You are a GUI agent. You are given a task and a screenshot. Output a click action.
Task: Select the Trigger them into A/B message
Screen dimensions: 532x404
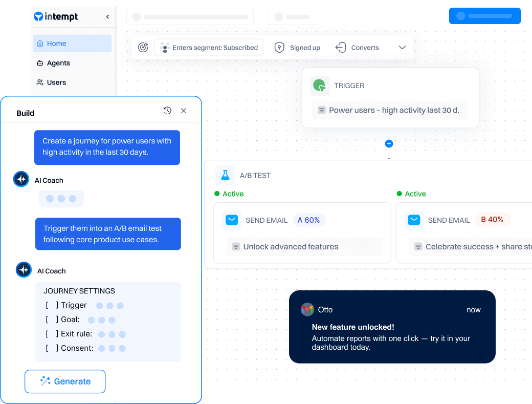tap(108, 234)
